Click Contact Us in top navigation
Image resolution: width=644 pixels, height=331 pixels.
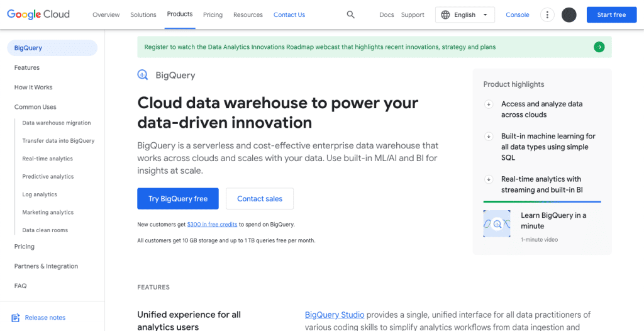289,15
